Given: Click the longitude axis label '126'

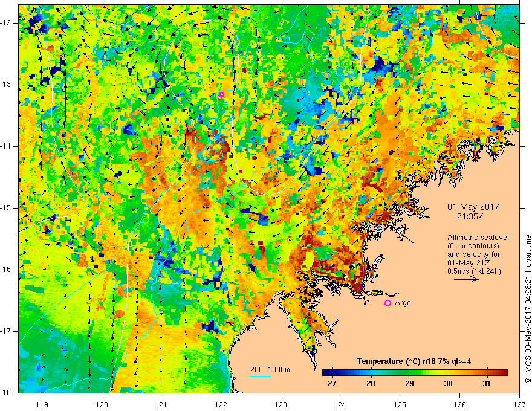Looking at the screenshot, I should [459, 404].
